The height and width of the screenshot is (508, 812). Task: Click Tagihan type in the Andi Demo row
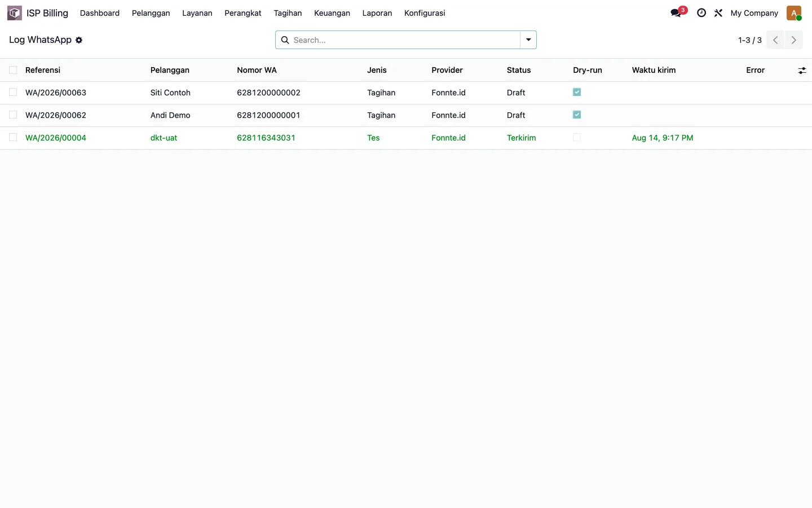[381, 115]
